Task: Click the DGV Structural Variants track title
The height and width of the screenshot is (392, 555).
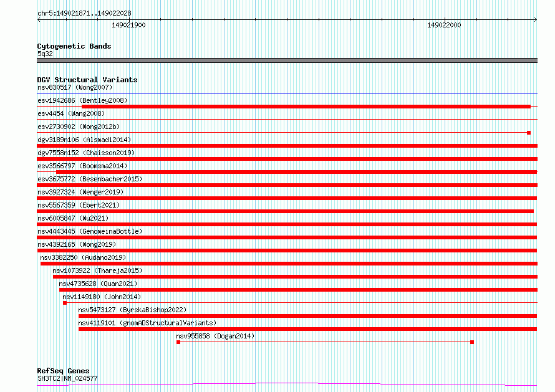Action: click(x=87, y=80)
